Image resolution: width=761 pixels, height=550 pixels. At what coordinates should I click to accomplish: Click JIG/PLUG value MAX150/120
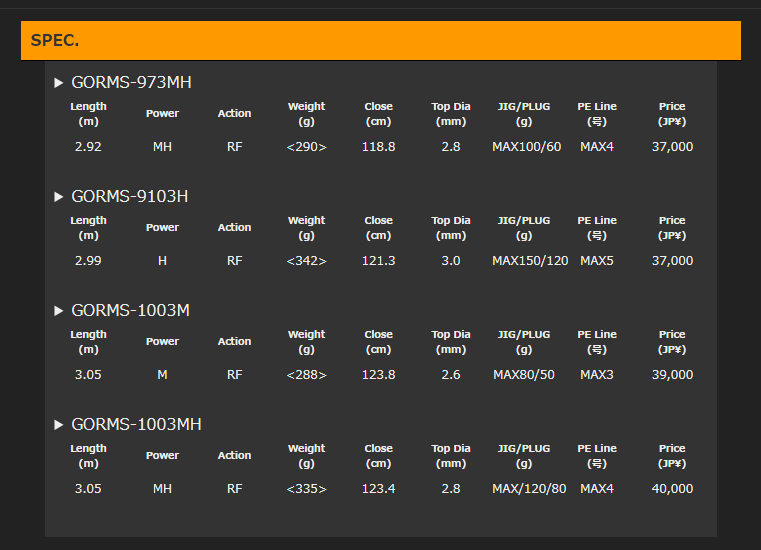tap(530, 261)
